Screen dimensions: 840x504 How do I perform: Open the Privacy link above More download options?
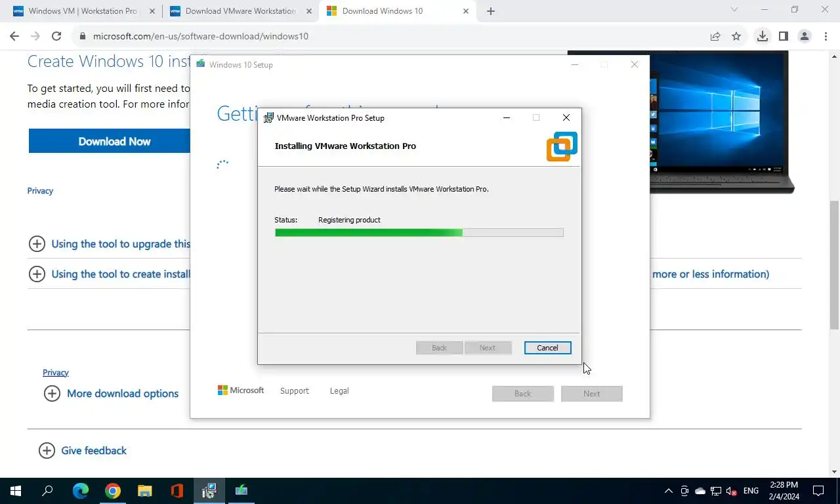tap(56, 373)
